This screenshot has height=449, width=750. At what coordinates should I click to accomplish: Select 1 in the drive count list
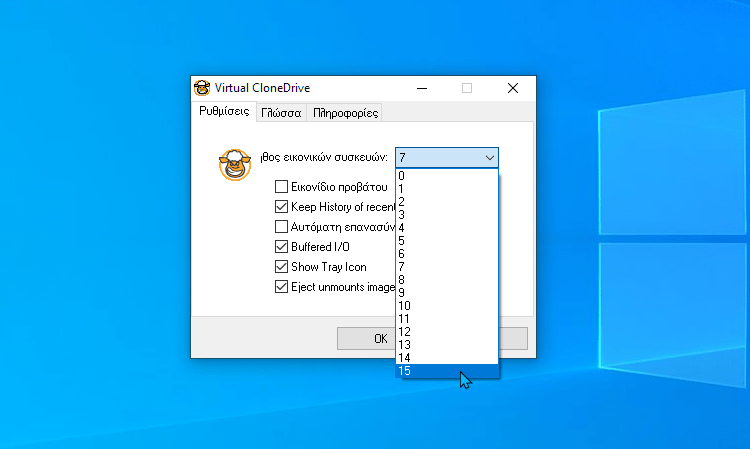click(x=447, y=189)
